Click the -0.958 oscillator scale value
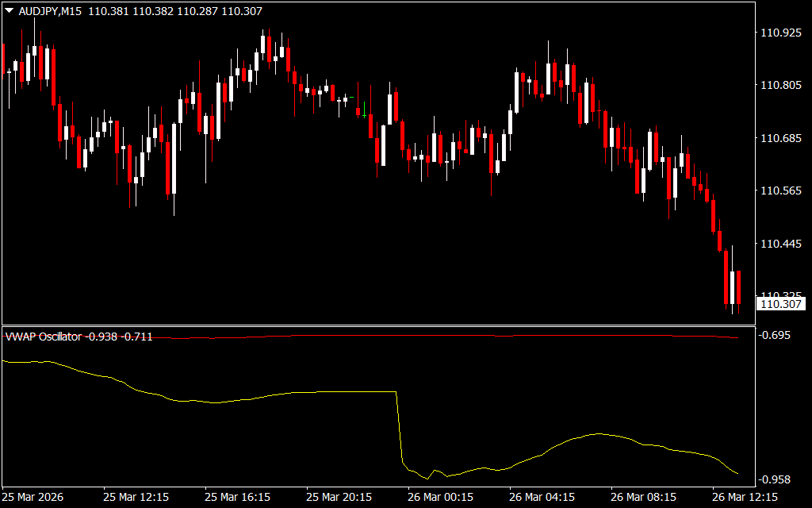812x508 pixels. (776, 480)
